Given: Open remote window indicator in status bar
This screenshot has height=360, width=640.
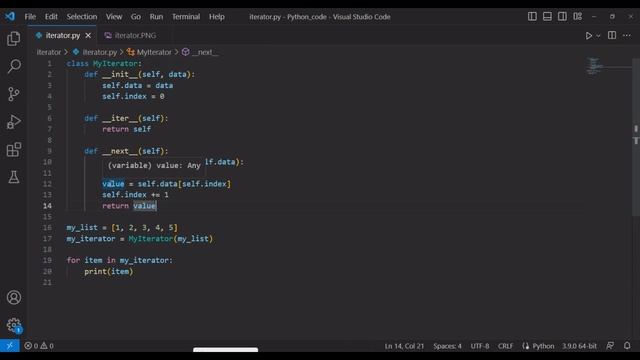Looking at the screenshot, I should point(9,346).
